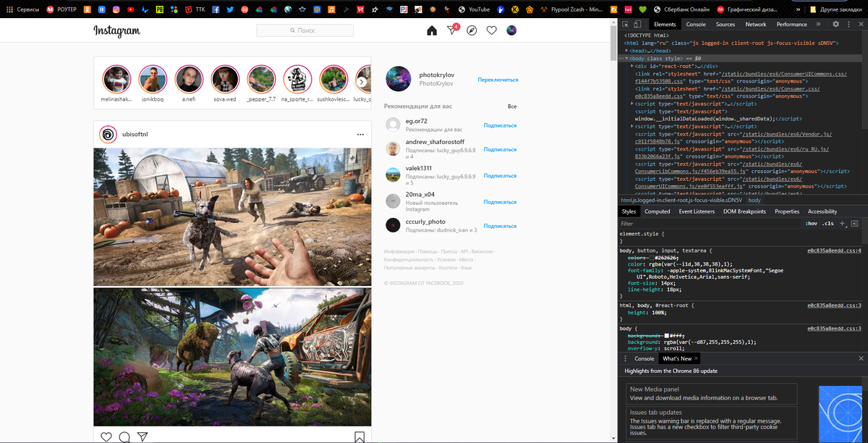Save the ubisoftnl post with bookmark

(x=359, y=437)
